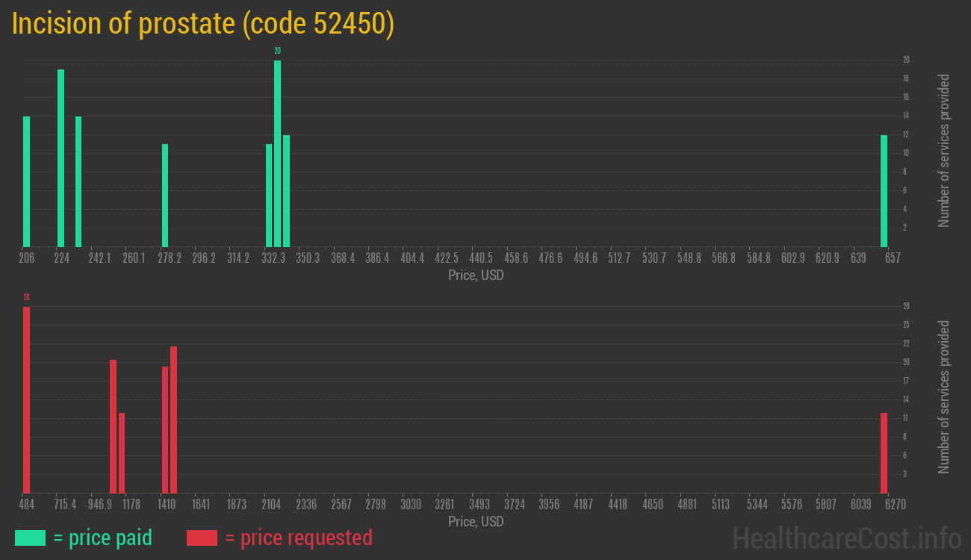This screenshot has width=971, height=560.
Task: Click the 'Price, USD' label under red chart
Action: click(476, 521)
